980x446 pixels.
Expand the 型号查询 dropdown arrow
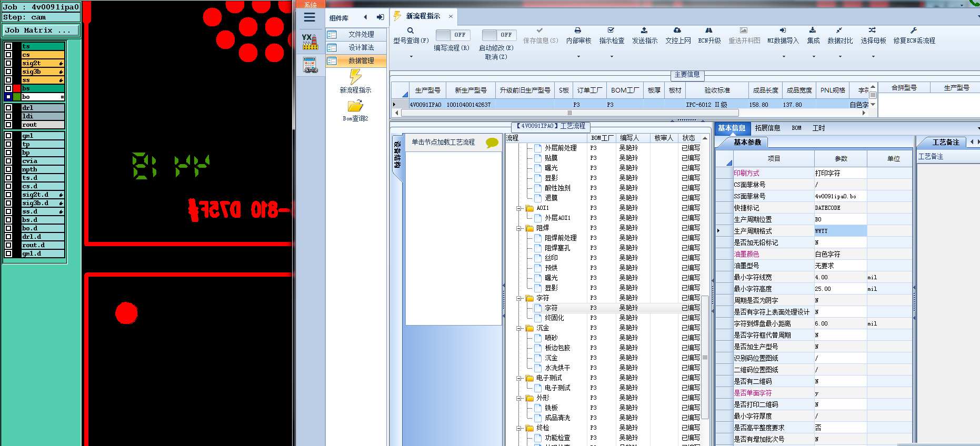[411, 56]
